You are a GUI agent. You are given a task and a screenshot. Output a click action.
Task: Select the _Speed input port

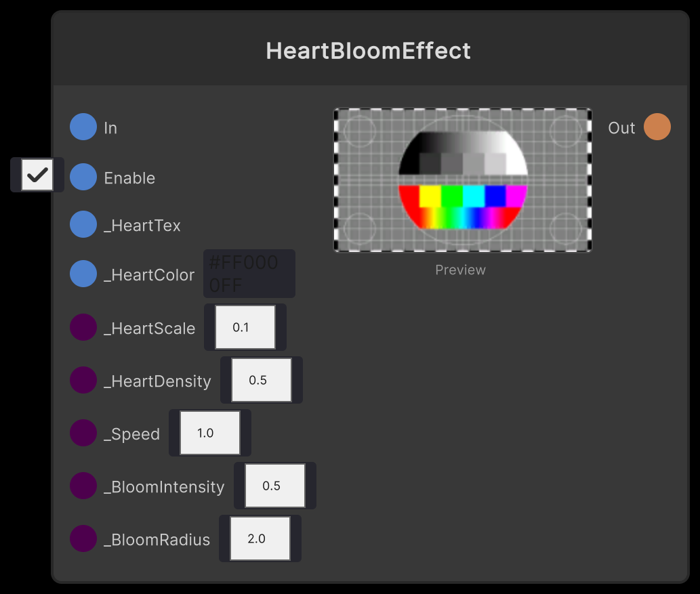point(83,433)
